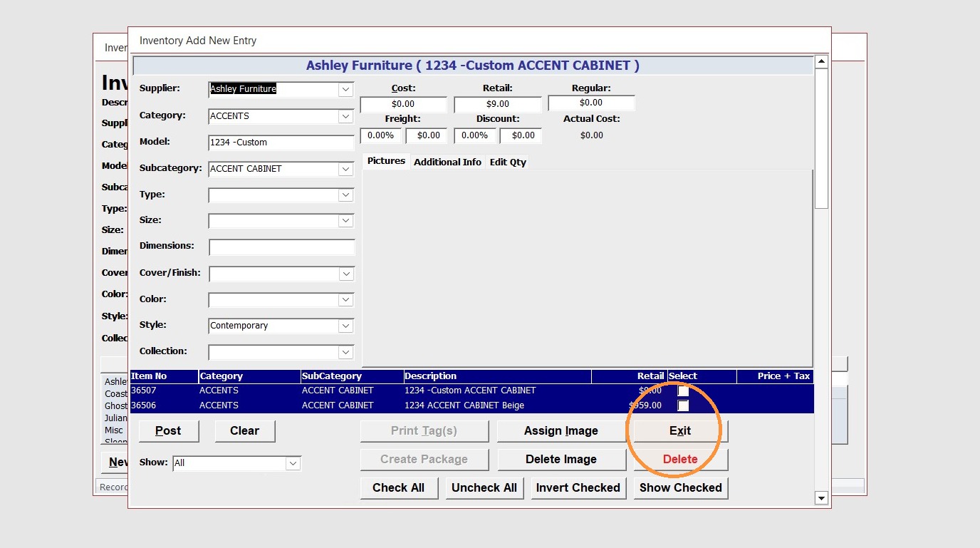Click the SubCategory column header
The width and height of the screenshot is (980, 548).
352,376
